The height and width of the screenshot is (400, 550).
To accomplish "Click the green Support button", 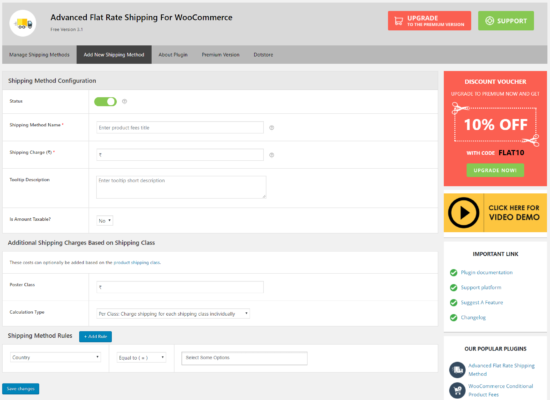I will 506,21.
